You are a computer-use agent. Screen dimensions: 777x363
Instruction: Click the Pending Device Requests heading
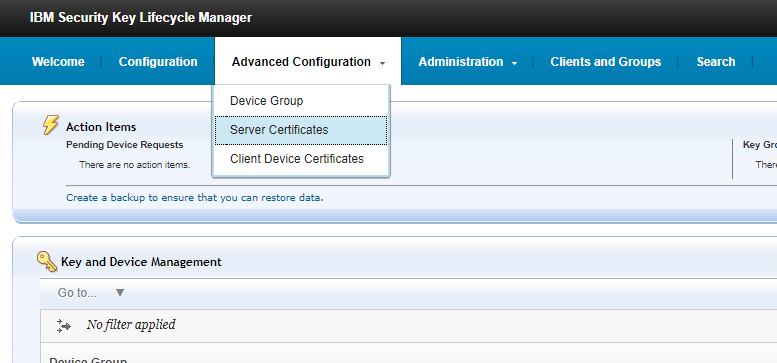pyautogui.click(x=124, y=145)
